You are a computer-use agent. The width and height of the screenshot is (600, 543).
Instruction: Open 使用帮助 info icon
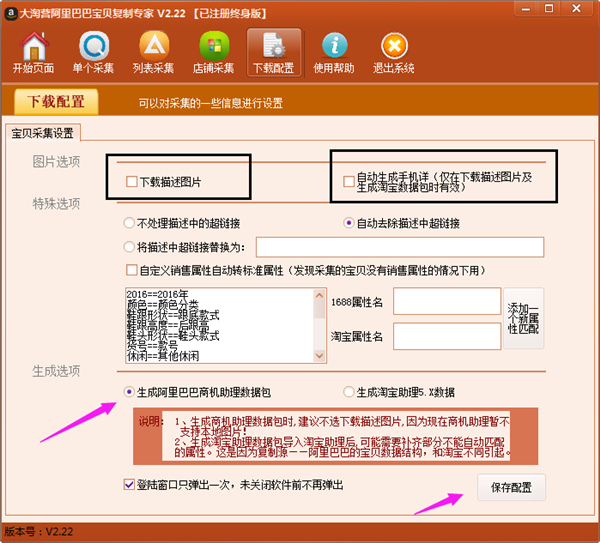click(334, 52)
